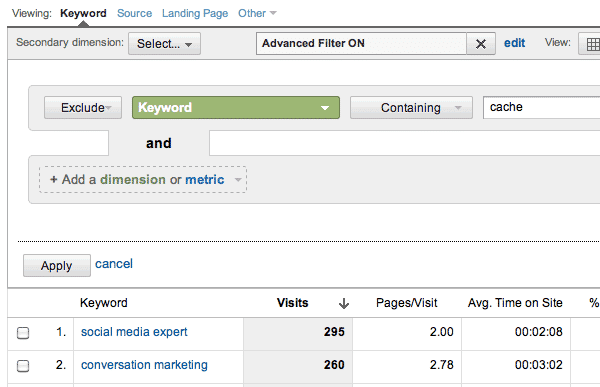
Task: Tick checkbox for social media expert row
Action: pos(23,333)
